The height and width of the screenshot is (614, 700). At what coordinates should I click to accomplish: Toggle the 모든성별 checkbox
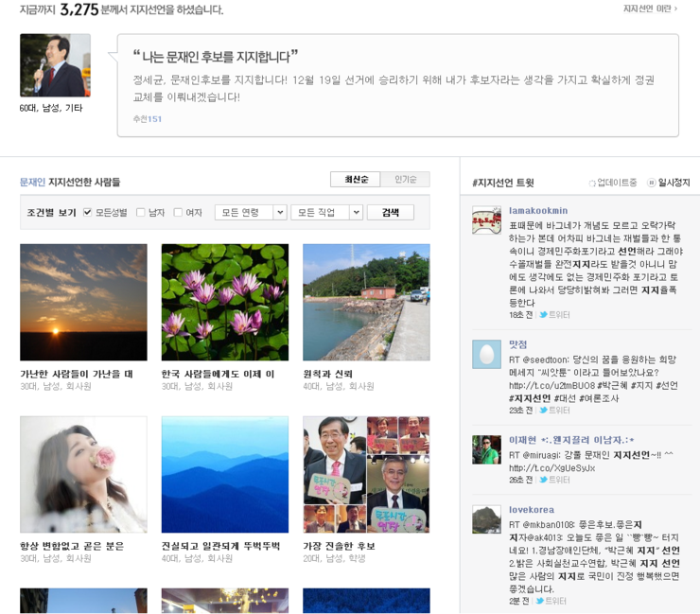(x=87, y=212)
